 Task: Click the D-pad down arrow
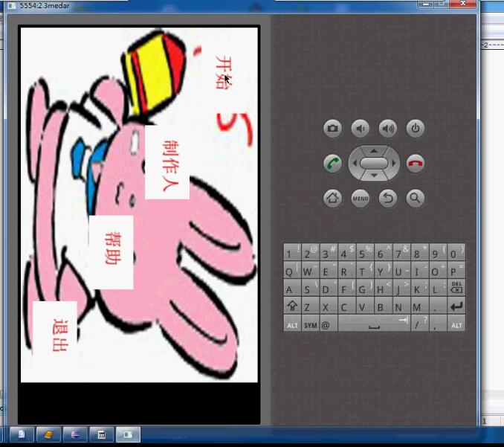(374, 176)
